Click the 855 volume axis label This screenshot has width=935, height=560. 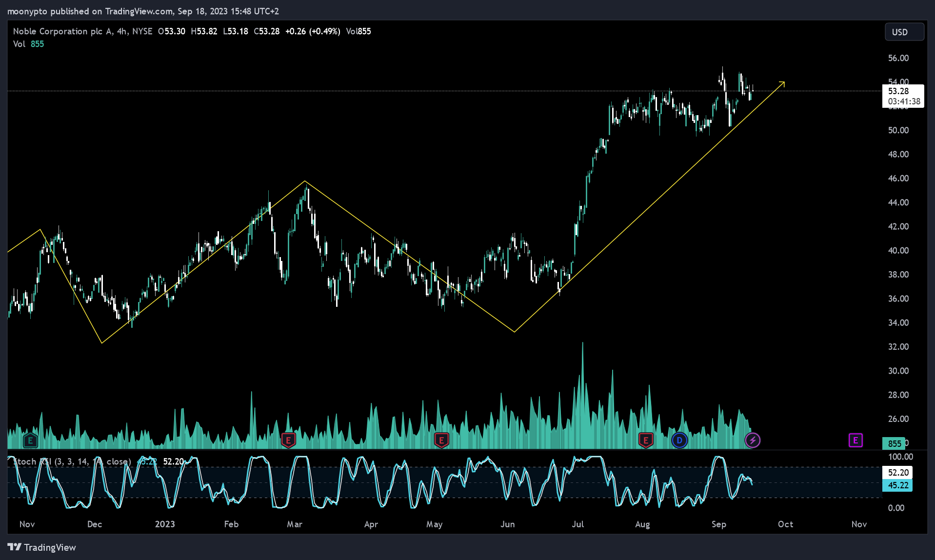pos(894,443)
